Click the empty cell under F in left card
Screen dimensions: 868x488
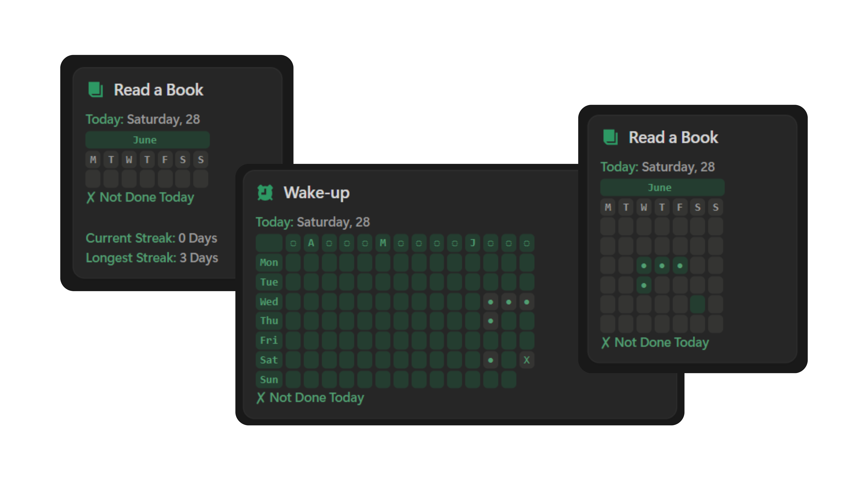[x=165, y=179]
